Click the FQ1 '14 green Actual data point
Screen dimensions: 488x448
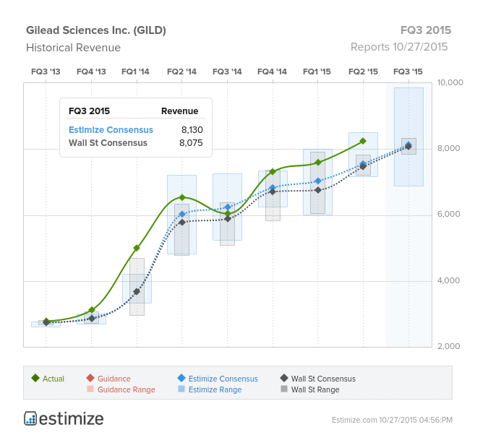tap(137, 248)
